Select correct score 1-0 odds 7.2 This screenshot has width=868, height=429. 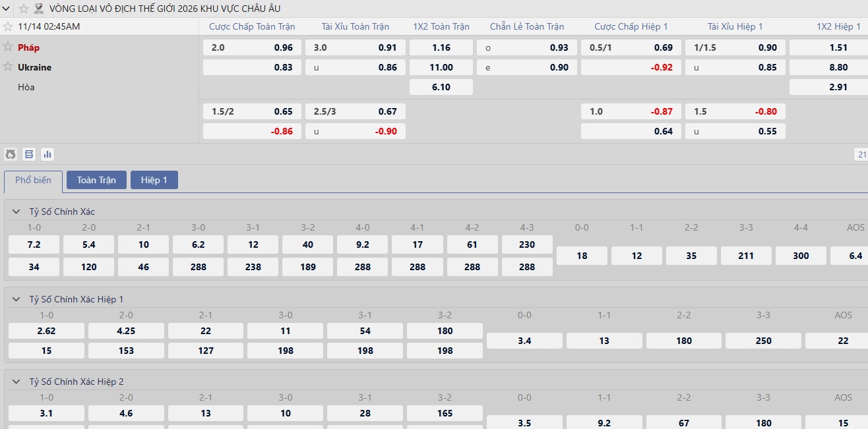pyautogui.click(x=34, y=244)
